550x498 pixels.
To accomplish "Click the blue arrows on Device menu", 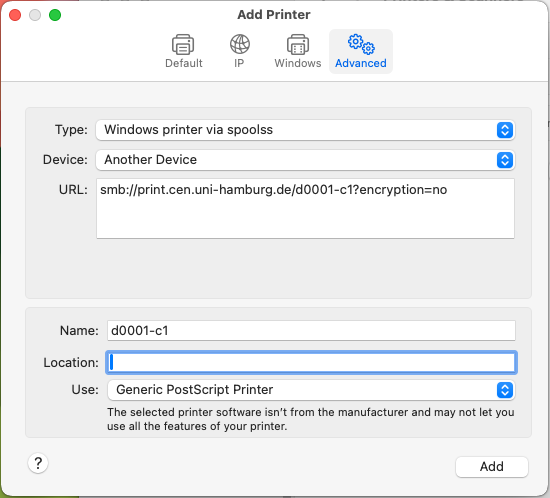I will 505,160.
